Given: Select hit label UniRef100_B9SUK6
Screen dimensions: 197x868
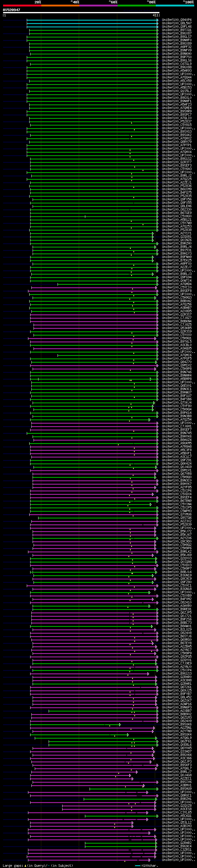Looking at the screenshot, I should click(177, 724).
